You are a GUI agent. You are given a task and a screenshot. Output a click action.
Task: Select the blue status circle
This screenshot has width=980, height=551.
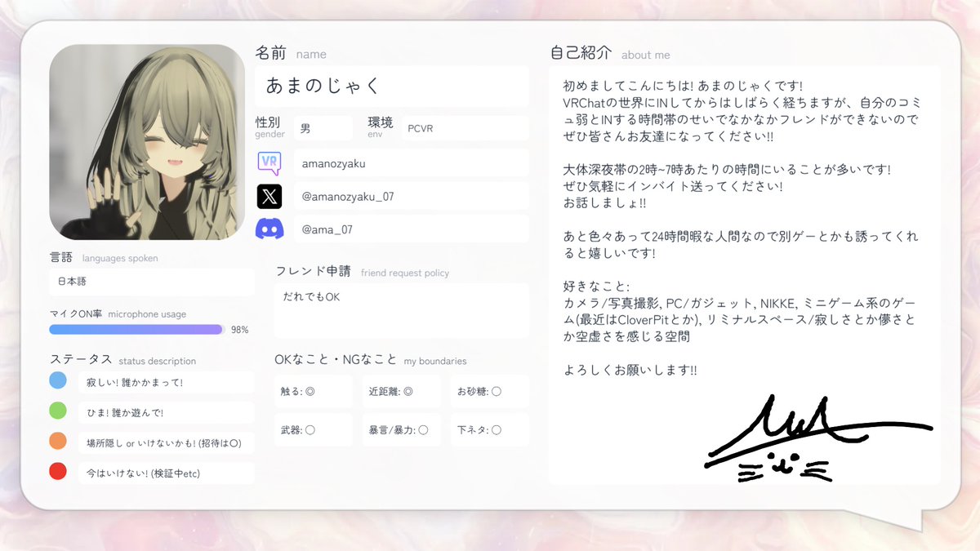(58, 380)
